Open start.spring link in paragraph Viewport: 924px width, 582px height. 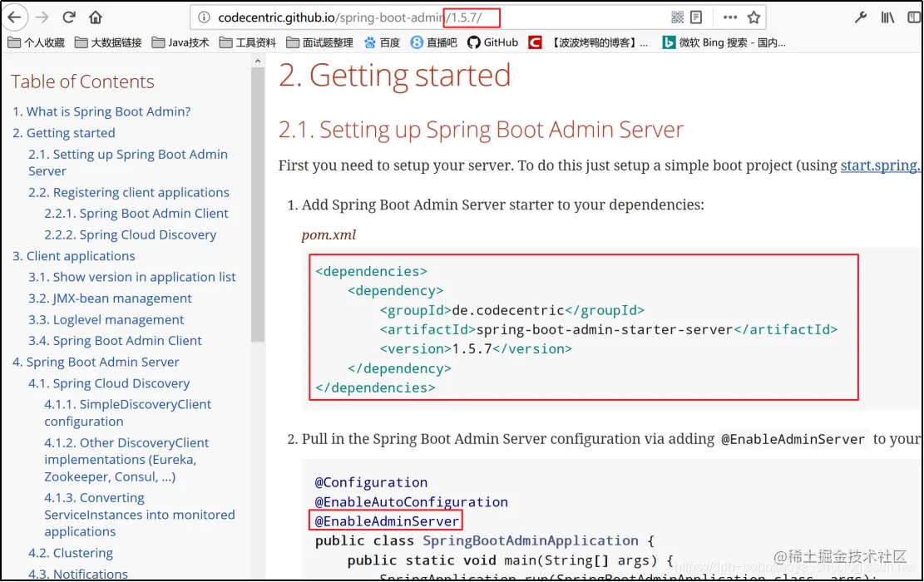pyautogui.click(x=881, y=165)
